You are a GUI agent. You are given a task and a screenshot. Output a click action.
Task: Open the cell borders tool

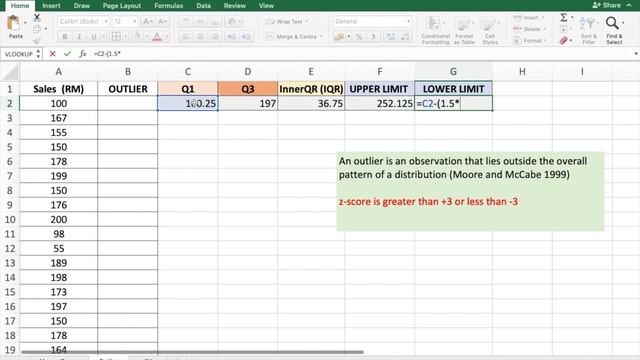click(x=116, y=37)
